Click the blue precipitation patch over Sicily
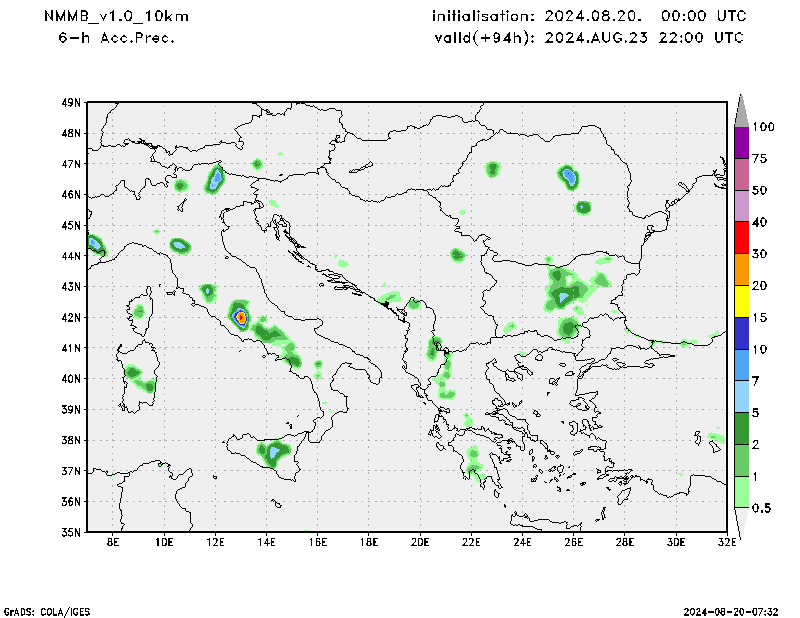 coord(274,453)
